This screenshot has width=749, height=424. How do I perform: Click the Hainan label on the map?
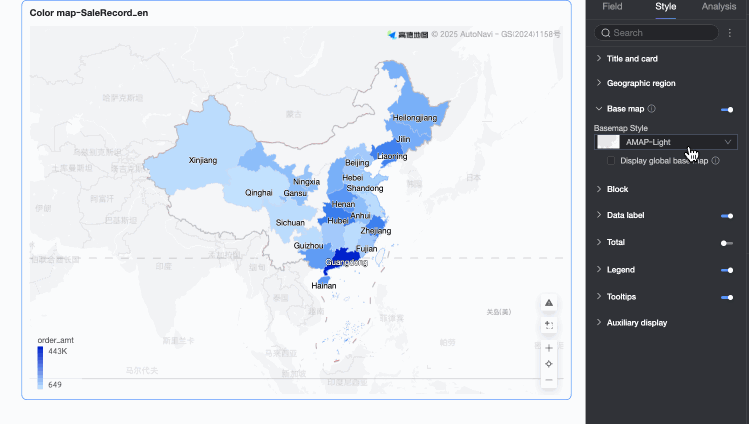(x=323, y=286)
